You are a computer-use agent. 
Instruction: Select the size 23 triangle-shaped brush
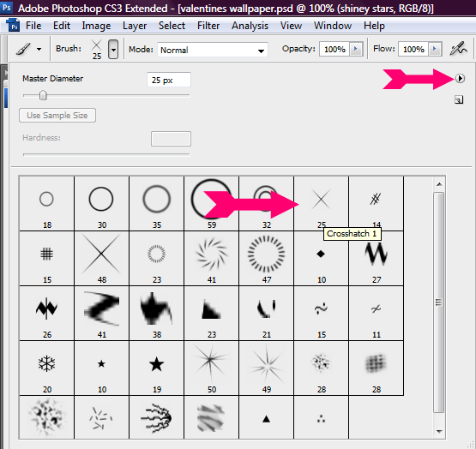point(212,314)
